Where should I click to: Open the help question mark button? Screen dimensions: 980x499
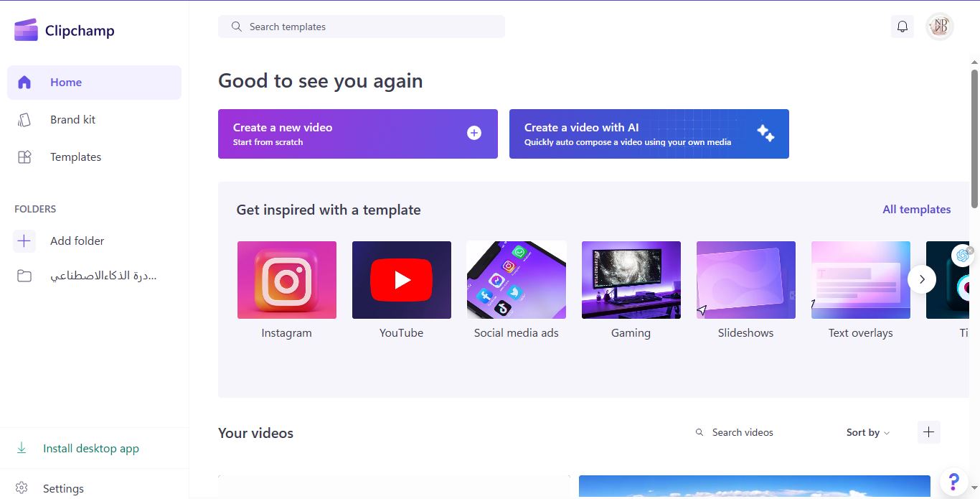click(x=953, y=482)
